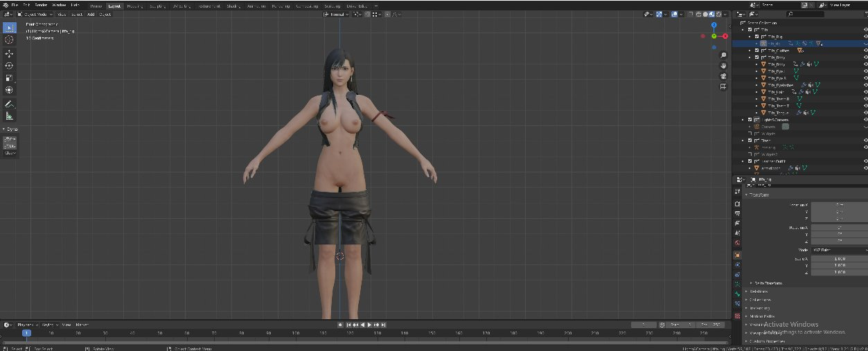The width and height of the screenshot is (868, 351).
Task: Toggle the camera view icon
Action: click(x=723, y=76)
